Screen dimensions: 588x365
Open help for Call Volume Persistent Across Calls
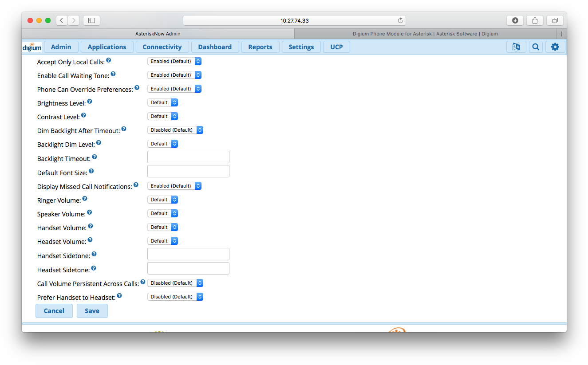coord(142,282)
